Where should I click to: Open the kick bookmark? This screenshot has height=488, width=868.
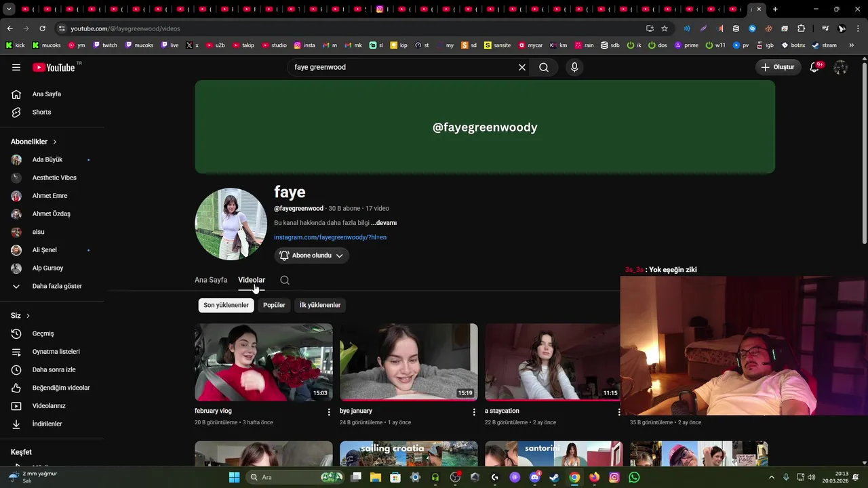(15, 45)
